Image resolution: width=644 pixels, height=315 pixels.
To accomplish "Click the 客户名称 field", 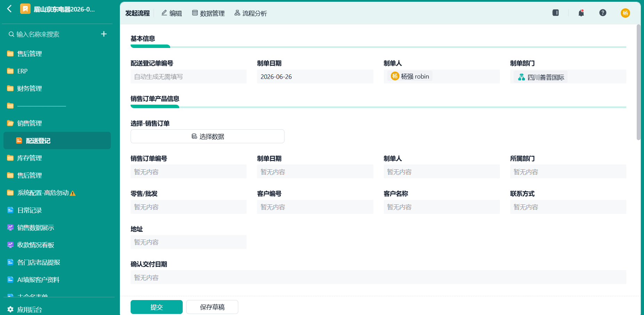I will (441, 207).
